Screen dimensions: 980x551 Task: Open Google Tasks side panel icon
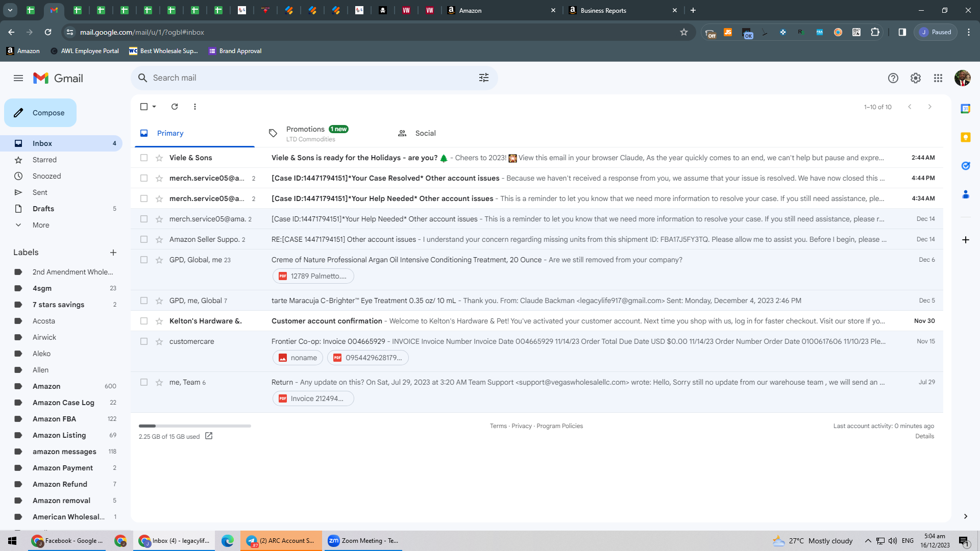click(966, 166)
